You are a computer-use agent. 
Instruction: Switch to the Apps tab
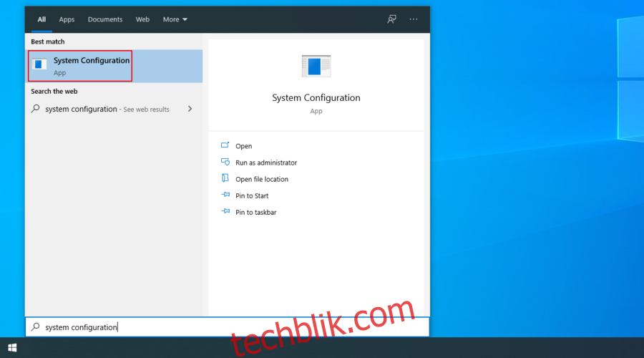pyautogui.click(x=67, y=19)
